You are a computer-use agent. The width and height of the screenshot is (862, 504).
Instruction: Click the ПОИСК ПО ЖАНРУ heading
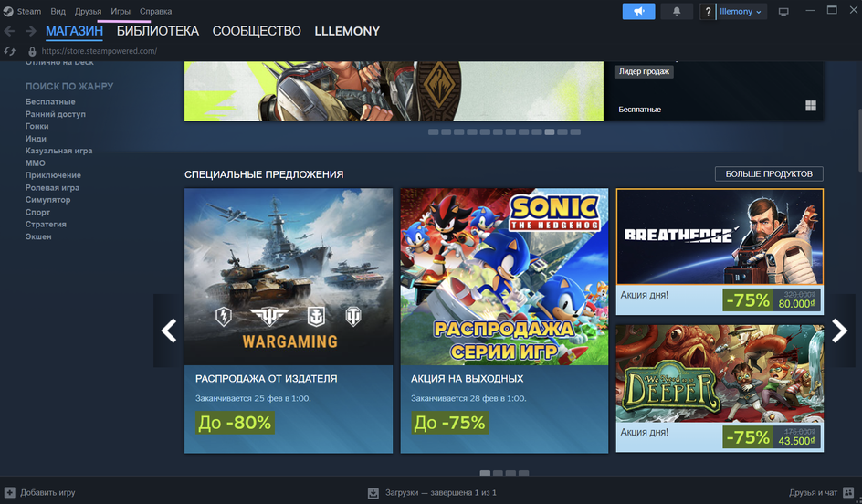pos(69,87)
